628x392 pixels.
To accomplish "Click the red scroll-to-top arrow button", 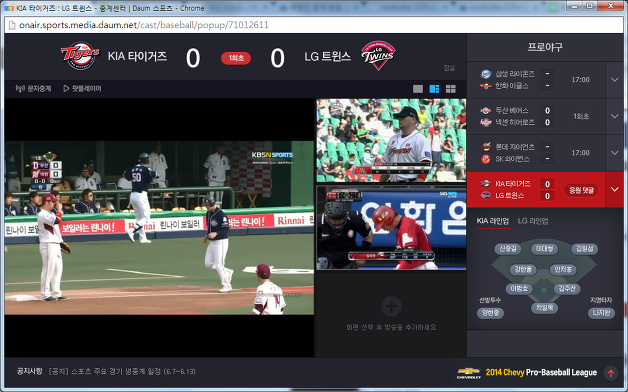I will tap(611, 373).
